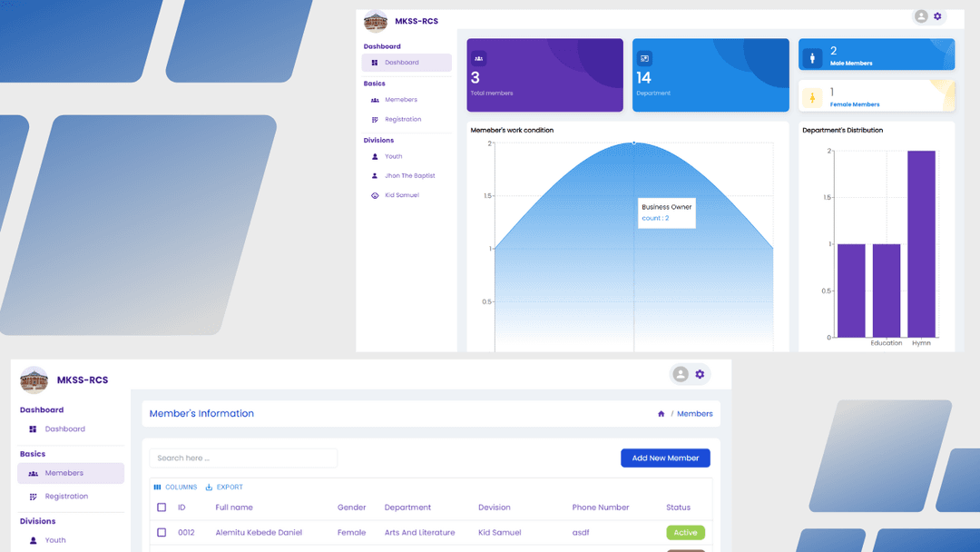
Task: Click the icon beside Jhon The Baptist
Action: pos(375,176)
